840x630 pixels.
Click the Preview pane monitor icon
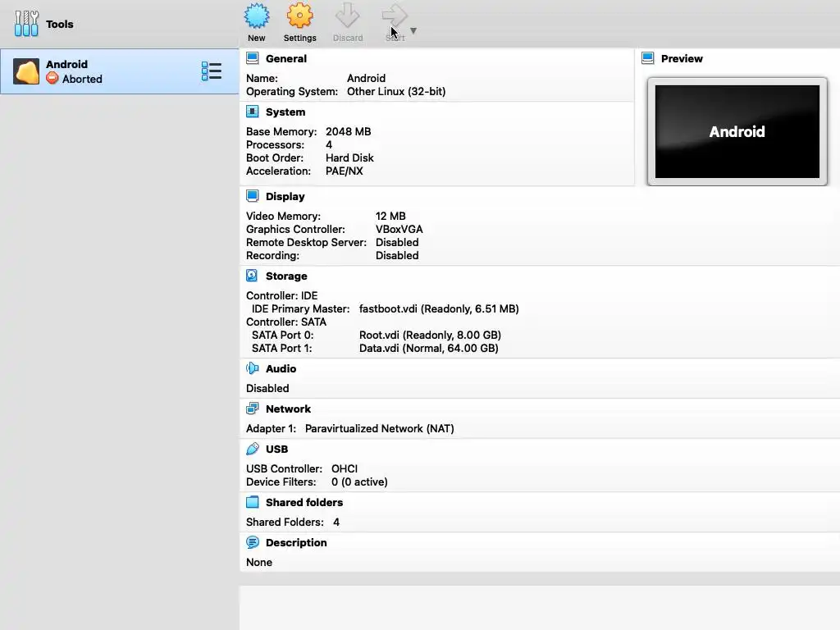click(648, 58)
